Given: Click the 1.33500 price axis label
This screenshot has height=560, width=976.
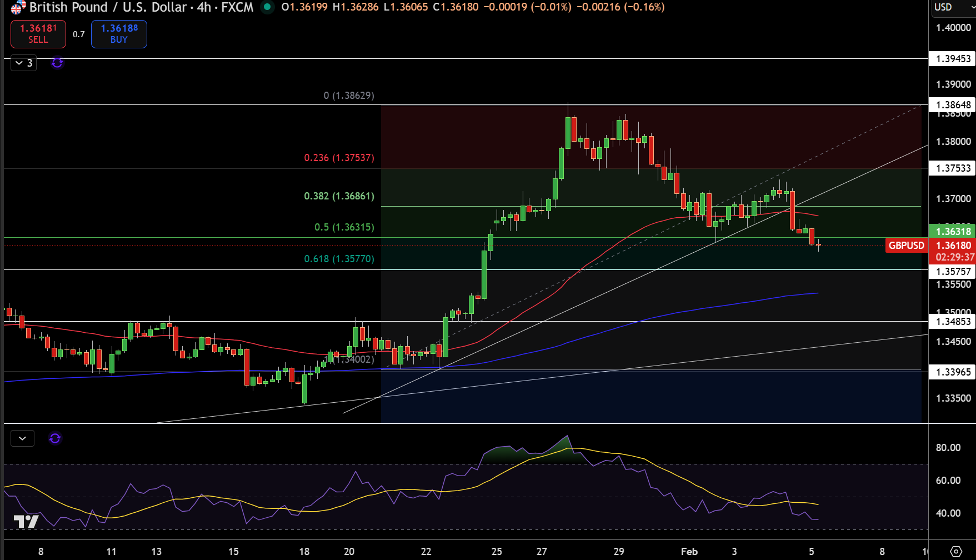Looking at the screenshot, I should pyautogui.click(x=953, y=398).
